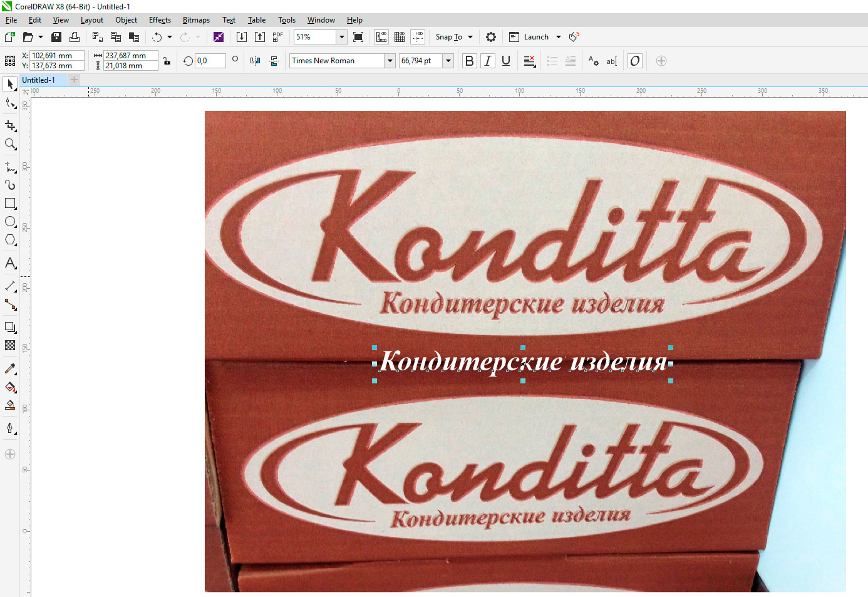Open the Undo history dropdown arrow
Viewport: 868px width, 597px height.
coord(169,37)
